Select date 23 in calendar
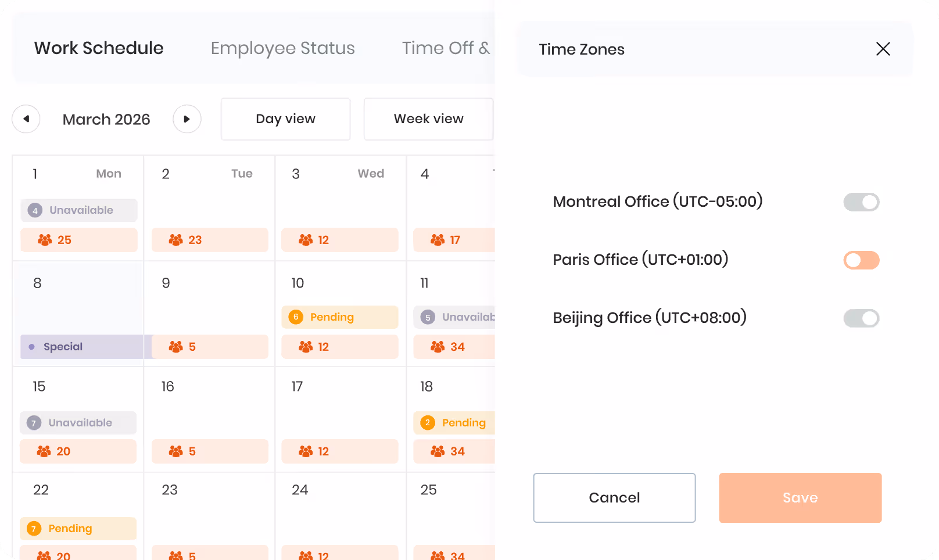The image size is (939, 560). (170, 490)
